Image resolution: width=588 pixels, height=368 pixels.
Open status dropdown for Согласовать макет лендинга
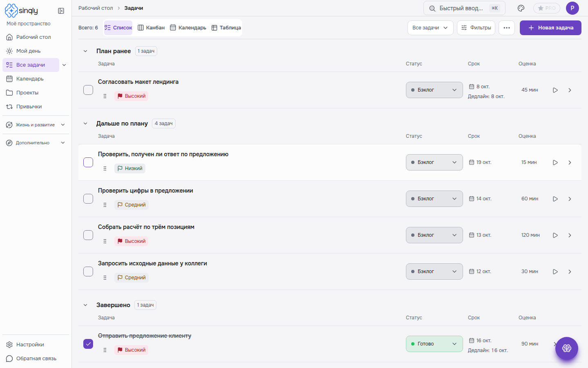click(434, 90)
